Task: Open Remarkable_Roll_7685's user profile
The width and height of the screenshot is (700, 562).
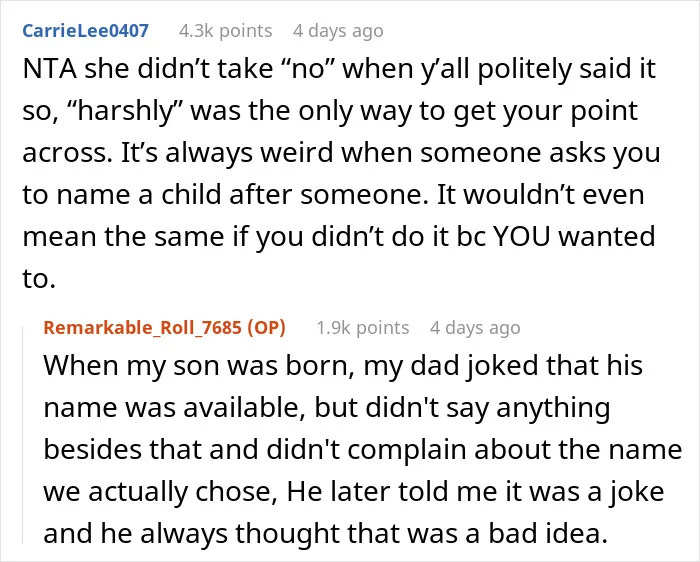Action: [x=142, y=327]
